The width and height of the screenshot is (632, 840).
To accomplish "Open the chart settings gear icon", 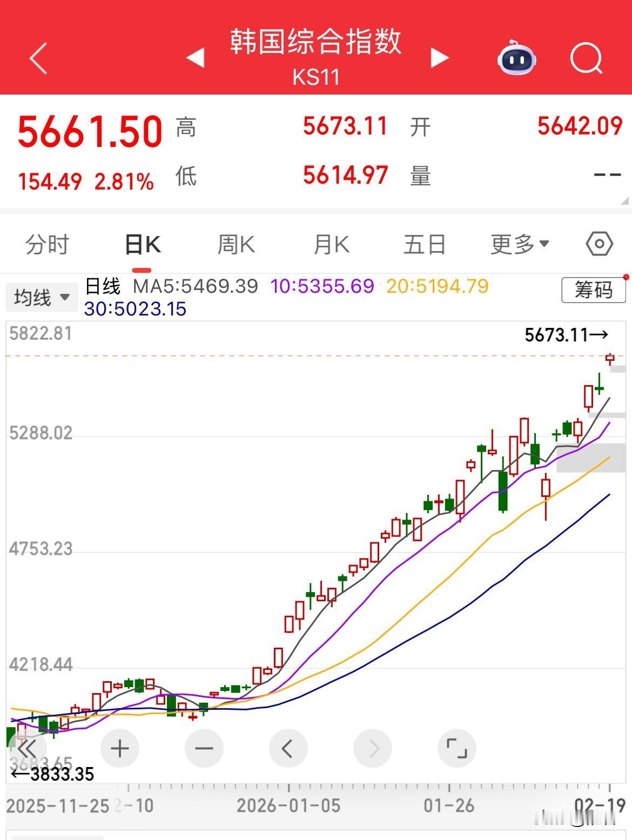I will point(597,244).
